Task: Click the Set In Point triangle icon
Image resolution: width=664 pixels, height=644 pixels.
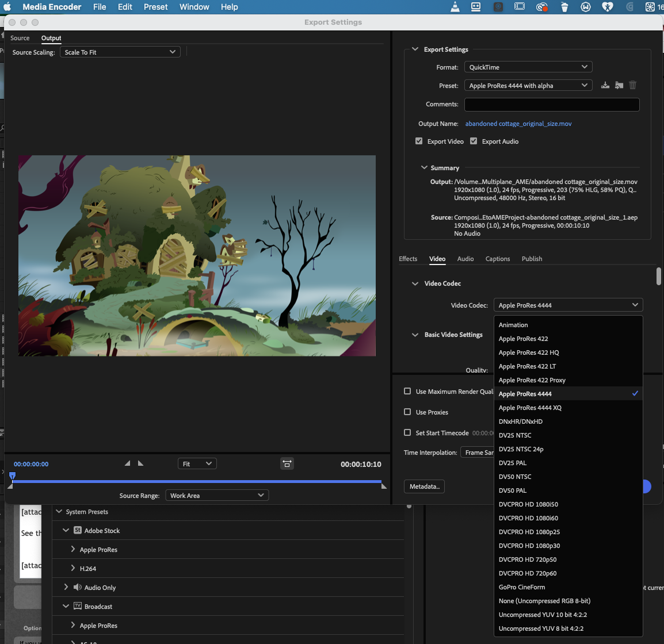Action: tap(128, 463)
